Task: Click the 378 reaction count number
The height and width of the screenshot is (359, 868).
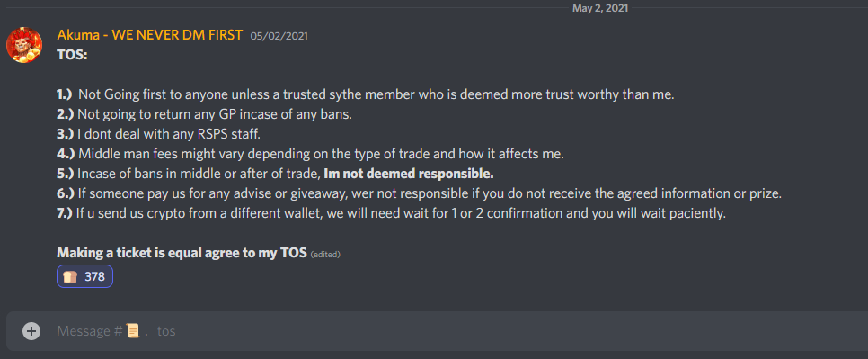Action: tap(94, 276)
